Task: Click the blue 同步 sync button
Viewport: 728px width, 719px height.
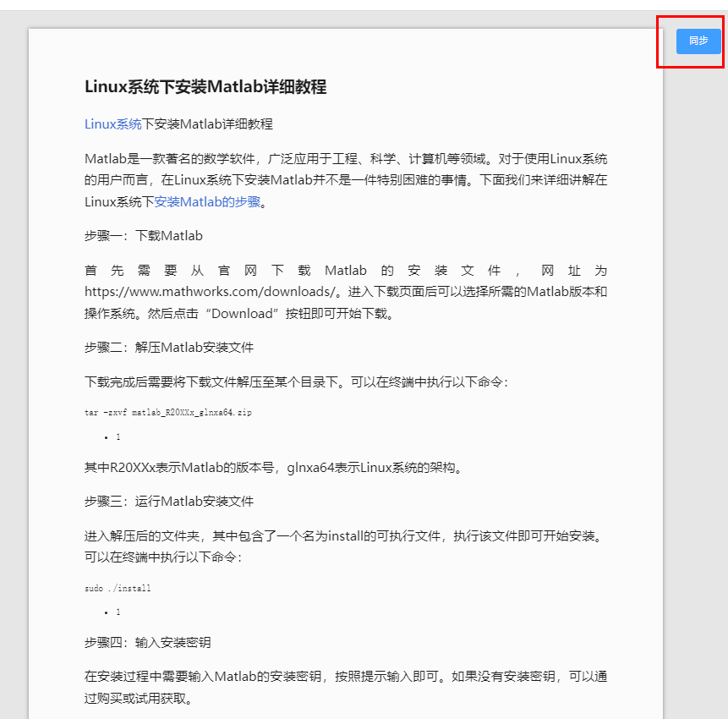Action: point(698,41)
